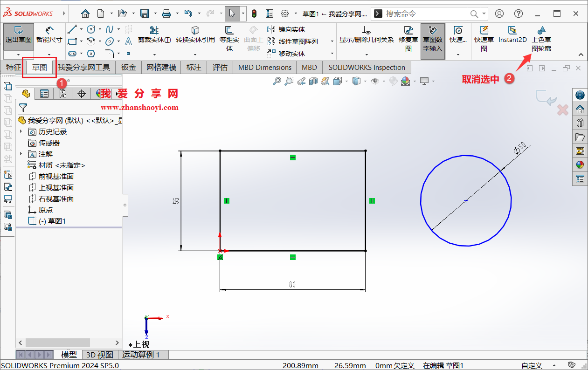Expand the 历史记录 tree node

coord(21,132)
